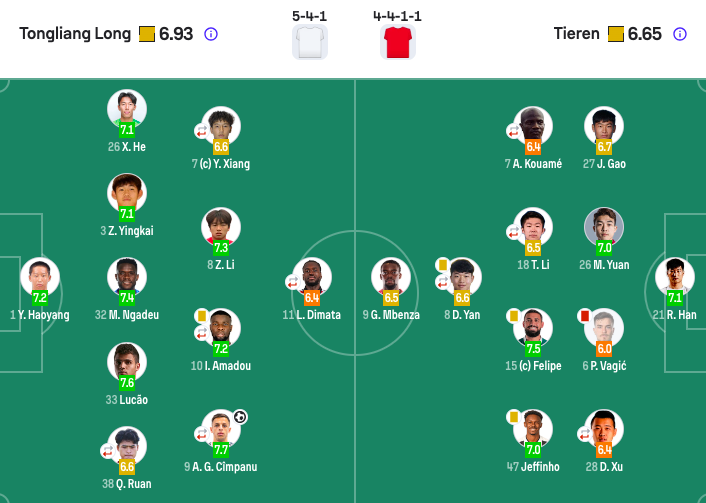706x503 pixels.
Task: Open Tieren team name link
Action: 576,34
